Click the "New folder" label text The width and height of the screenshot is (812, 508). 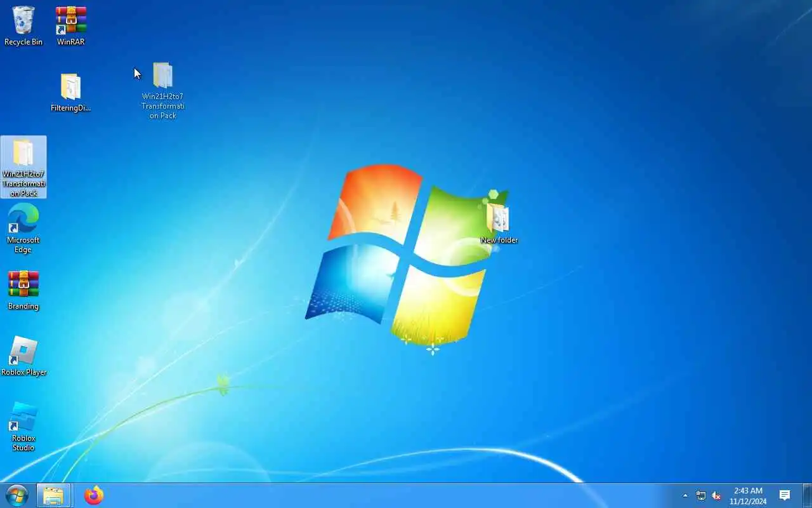coord(499,240)
